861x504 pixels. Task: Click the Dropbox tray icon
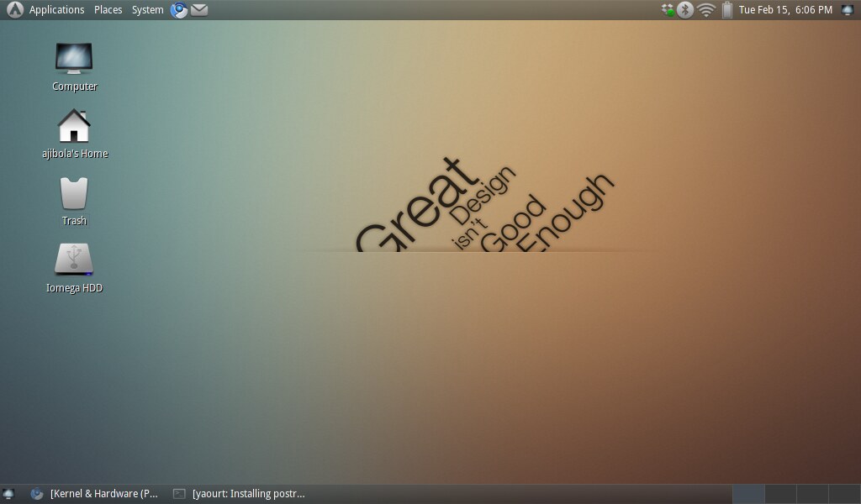tap(668, 10)
